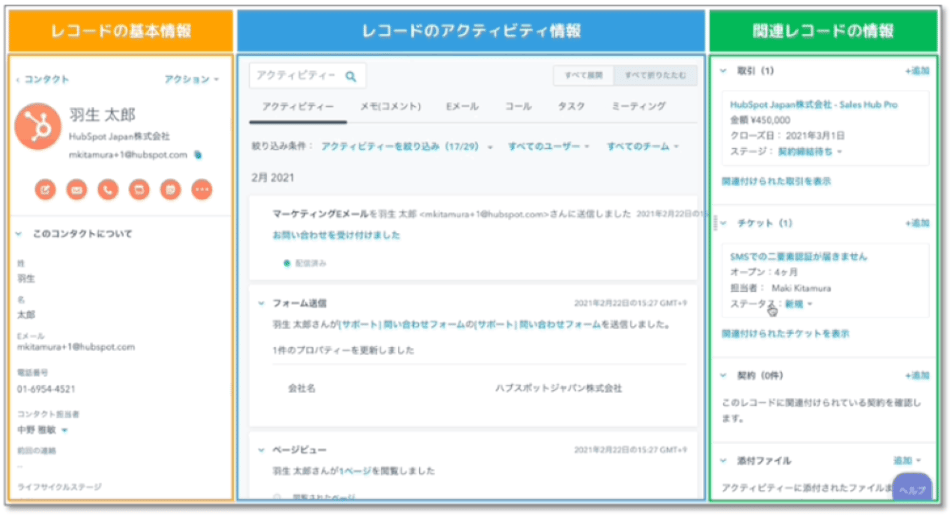Screen dimensions: 950x515
Task: Click the 2月 2021 month heading
Action: [x=273, y=178]
